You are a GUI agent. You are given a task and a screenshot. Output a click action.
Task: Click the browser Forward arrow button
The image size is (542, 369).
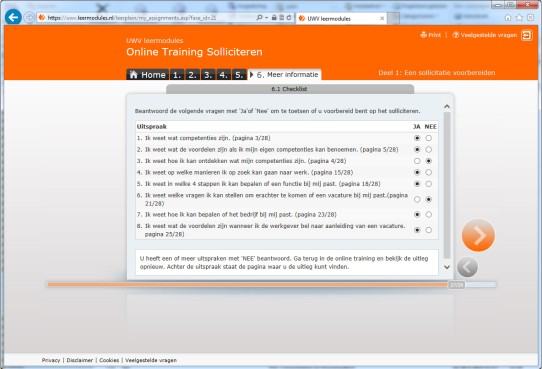point(29,17)
